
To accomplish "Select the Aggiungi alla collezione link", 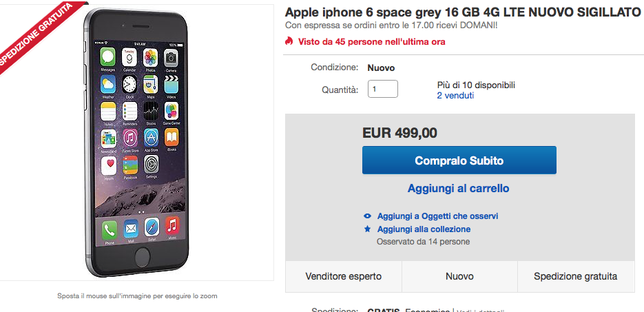I will tap(424, 229).
